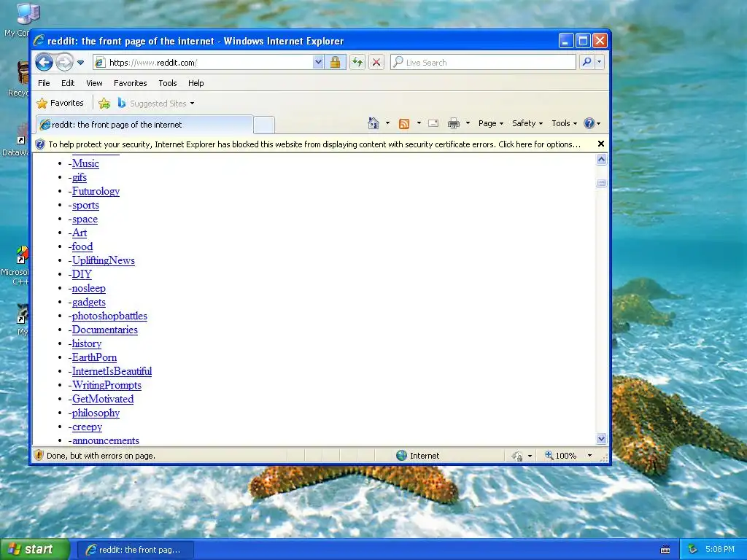Go back with the Back arrow button
747x560 pixels.
click(44, 62)
